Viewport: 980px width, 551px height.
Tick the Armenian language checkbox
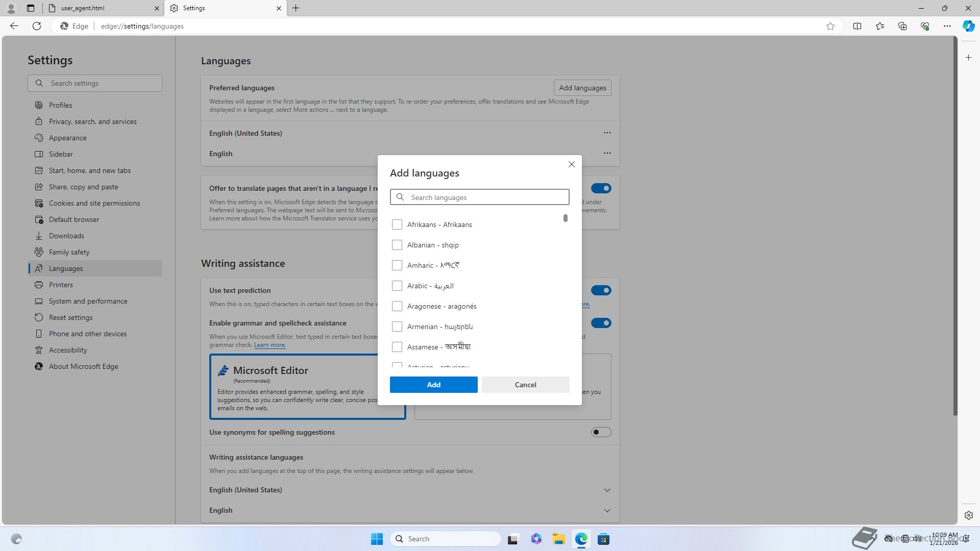(397, 327)
